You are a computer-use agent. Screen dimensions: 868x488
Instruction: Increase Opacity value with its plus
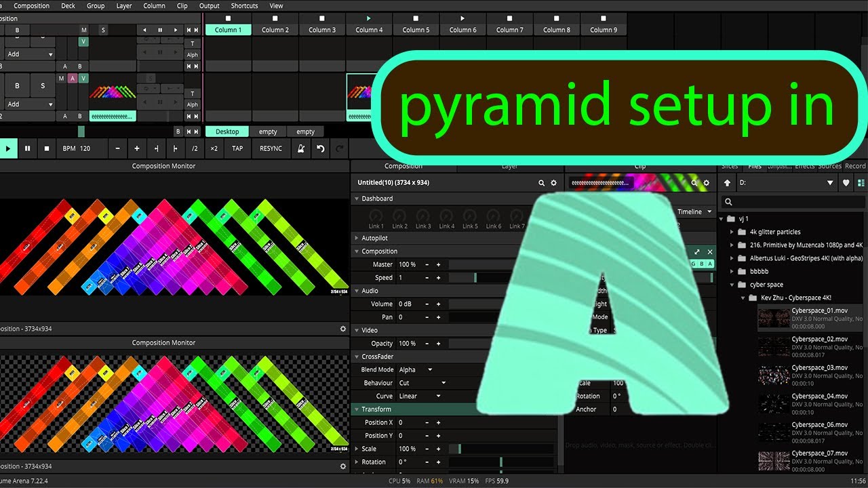[x=438, y=344]
